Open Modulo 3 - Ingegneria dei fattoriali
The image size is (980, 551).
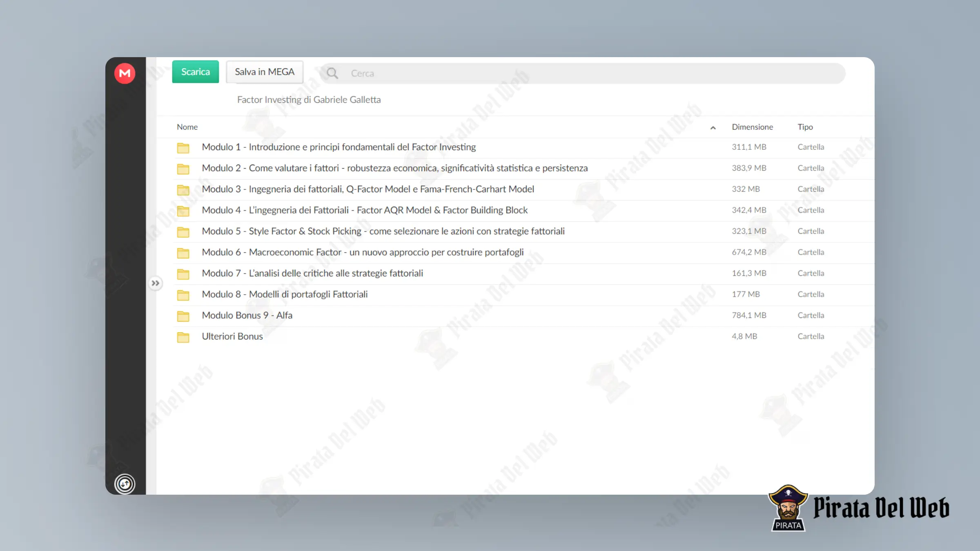368,189
